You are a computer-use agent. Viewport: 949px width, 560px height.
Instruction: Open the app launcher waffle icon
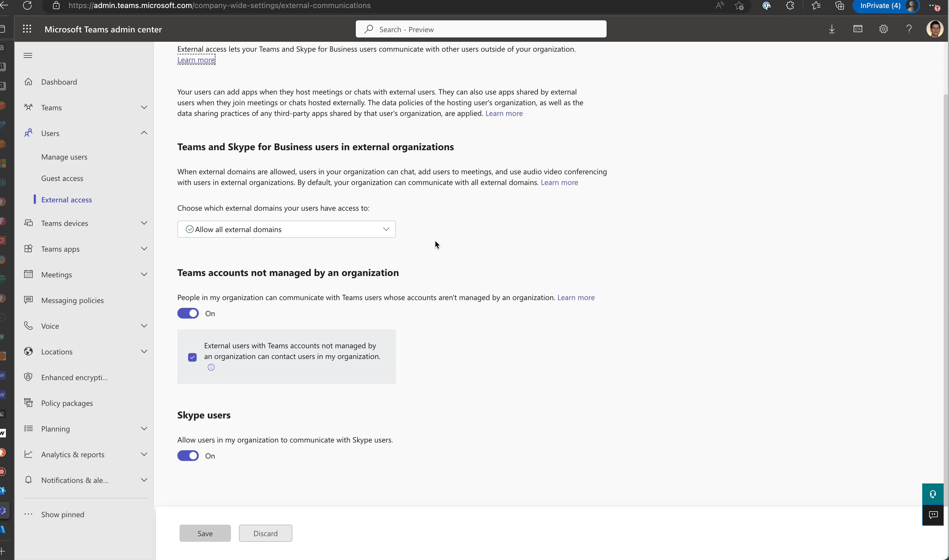coord(27,29)
